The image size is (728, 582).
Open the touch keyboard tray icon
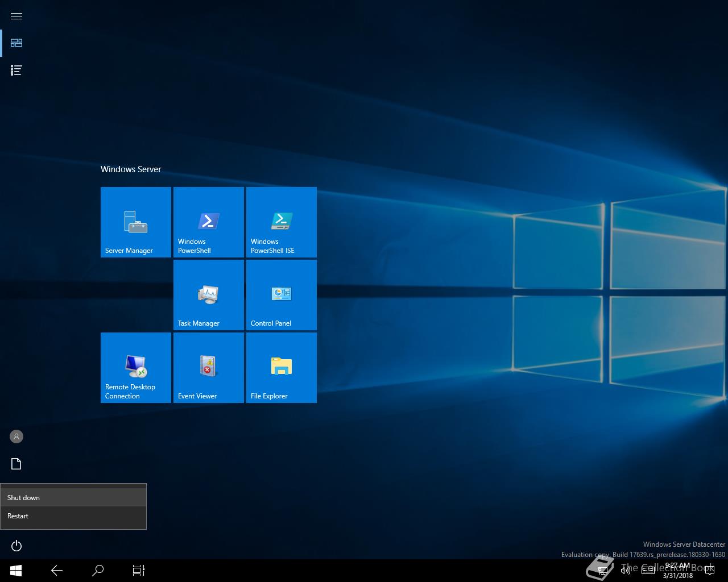click(x=648, y=571)
